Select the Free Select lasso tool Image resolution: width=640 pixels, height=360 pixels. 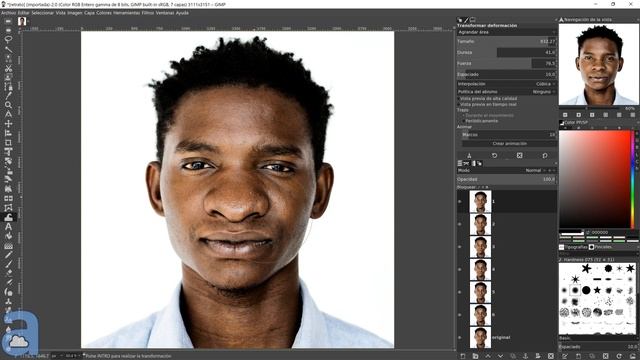pos(8,40)
